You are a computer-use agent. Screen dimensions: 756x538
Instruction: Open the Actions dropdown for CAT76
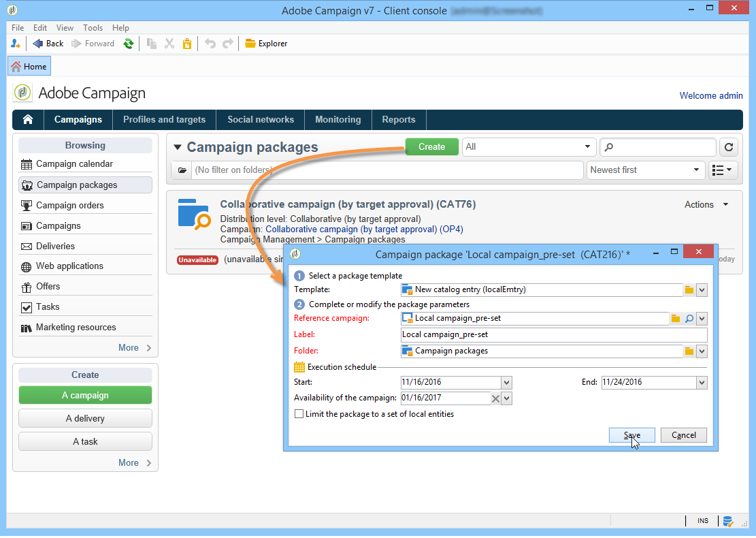(x=706, y=204)
